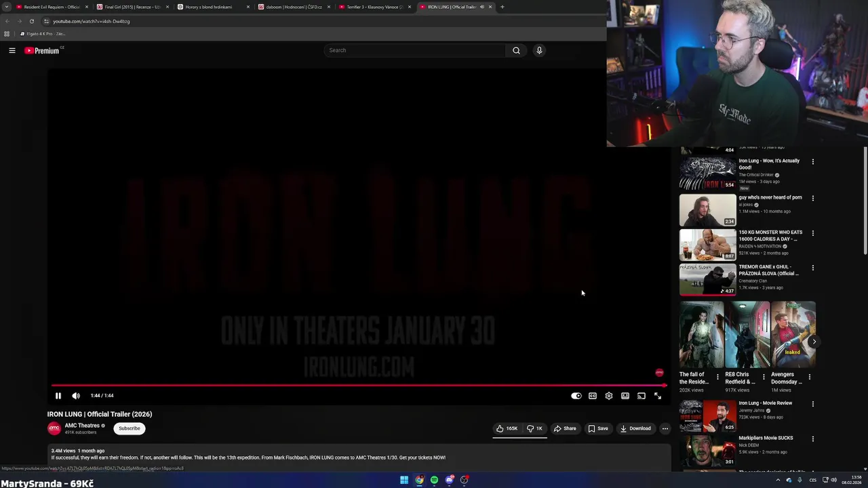The width and height of the screenshot is (868, 488).
Task: Save the video to a playlist
Action: pyautogui.click(x=598, y=428)
